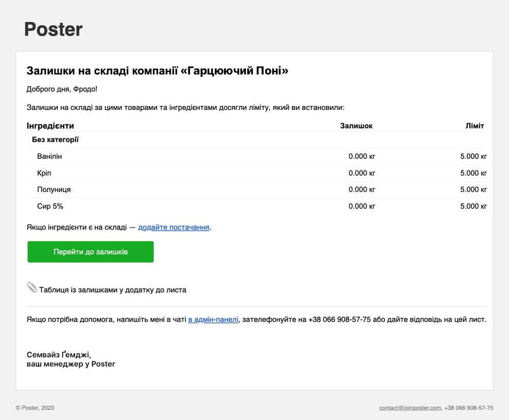The image size is (509, 420).
Task: Click the "Ліміт" column header
Action: coord(474,126)
